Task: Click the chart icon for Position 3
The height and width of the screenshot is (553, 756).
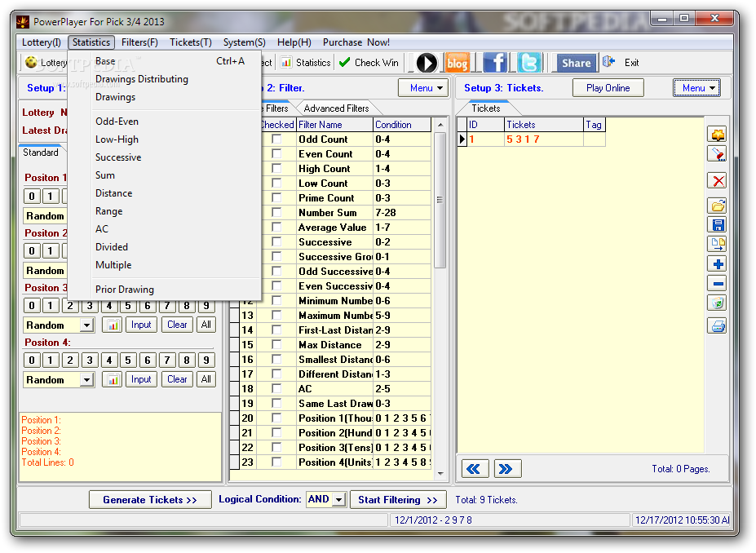Action: click(x=113, y=325)
